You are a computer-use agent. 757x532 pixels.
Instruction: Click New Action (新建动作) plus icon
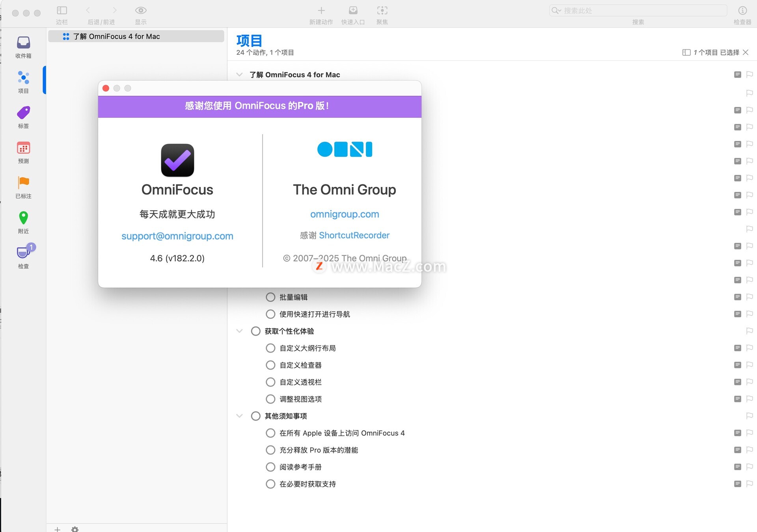(x=321, y=10)
